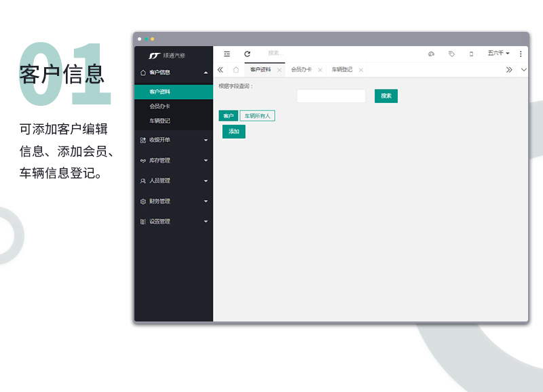Select the 车辆所有人 filter button

coord(257,116)
